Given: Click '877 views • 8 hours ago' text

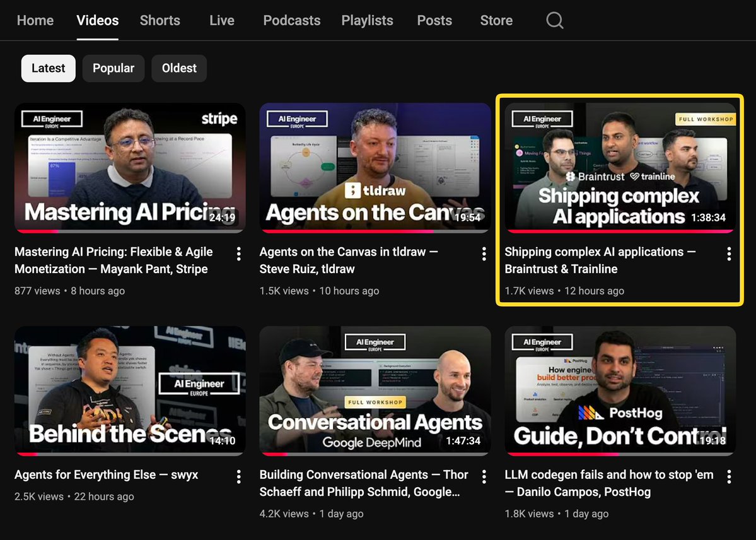Looking at the screenshot, I should (69, 291).
